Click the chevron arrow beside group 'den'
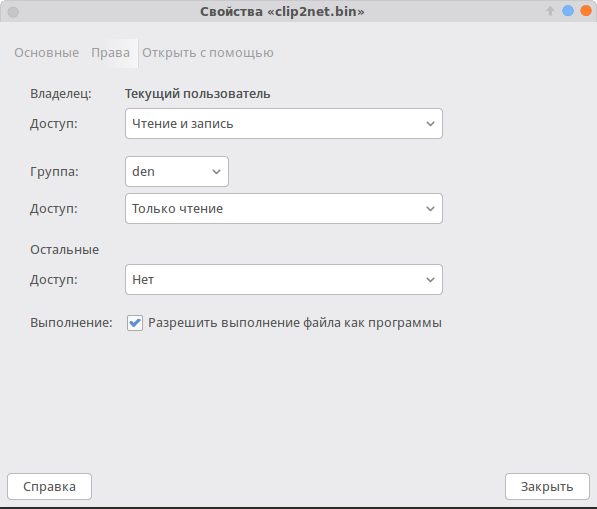Image resolution: width=597 pixels, height=509 pixels. (x=216, y=172)
